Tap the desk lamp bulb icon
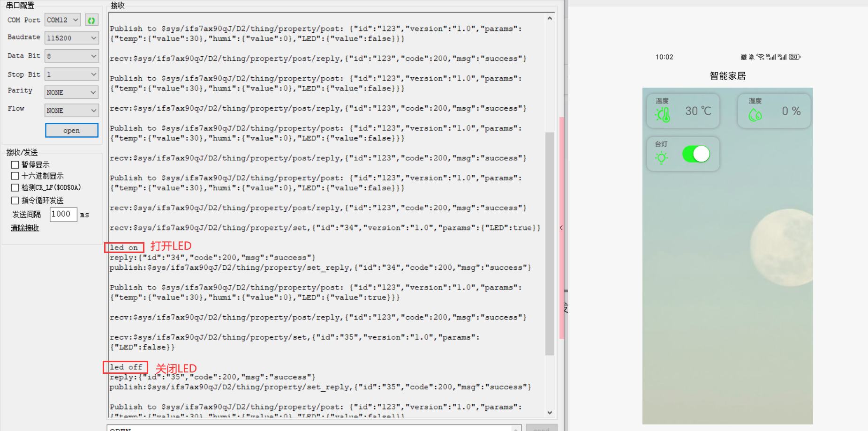This screenshot has height=431, width=868. tap(662, 158)
